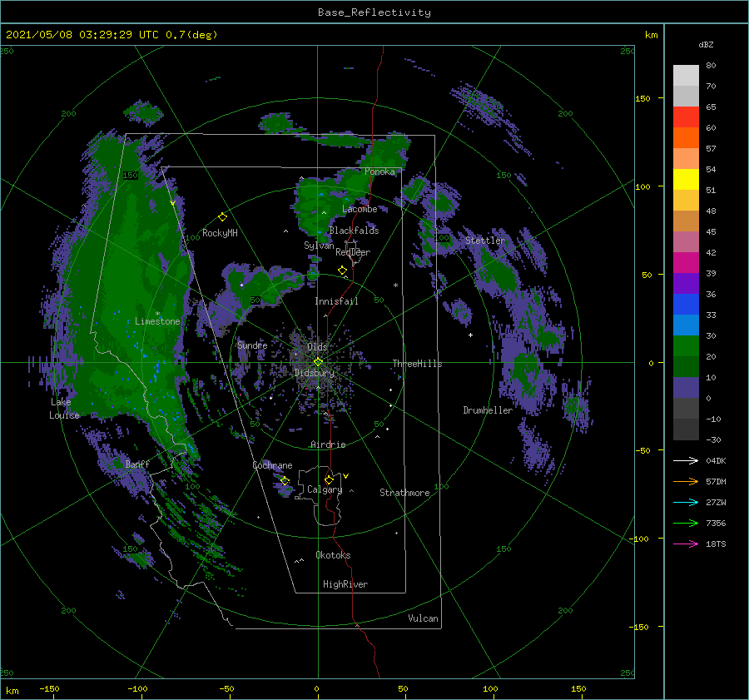Click the Ponoka town label
The height and width of the screenshot is (700, 749).
pos(379,171)
